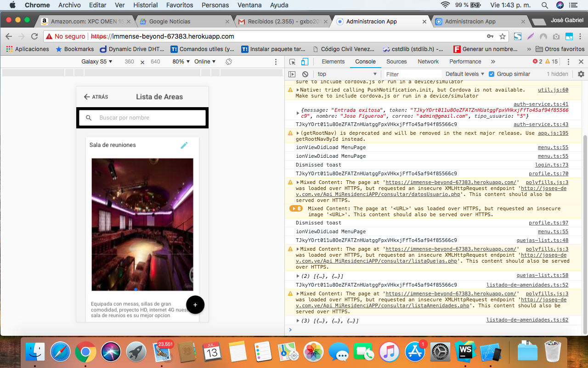Image resolution: width=588 pixels, height=368 pixels.
Task: Clear the console with the clear icon
Action: pyautogui.click(x=305, y=74)
